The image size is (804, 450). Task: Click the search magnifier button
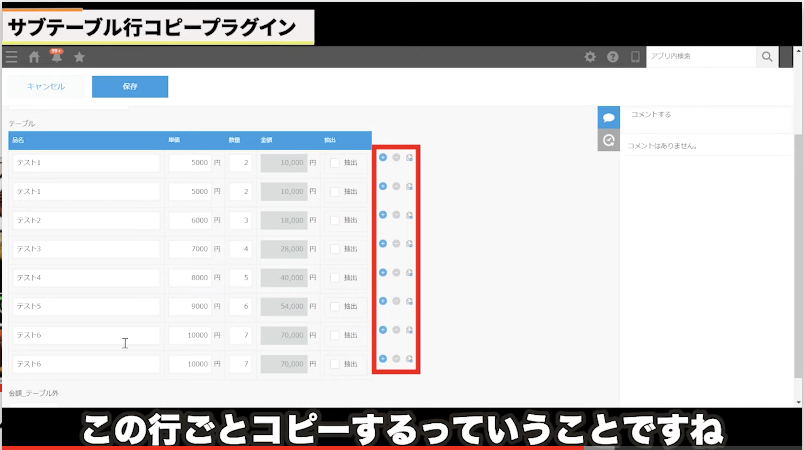(x=767, y=57)
